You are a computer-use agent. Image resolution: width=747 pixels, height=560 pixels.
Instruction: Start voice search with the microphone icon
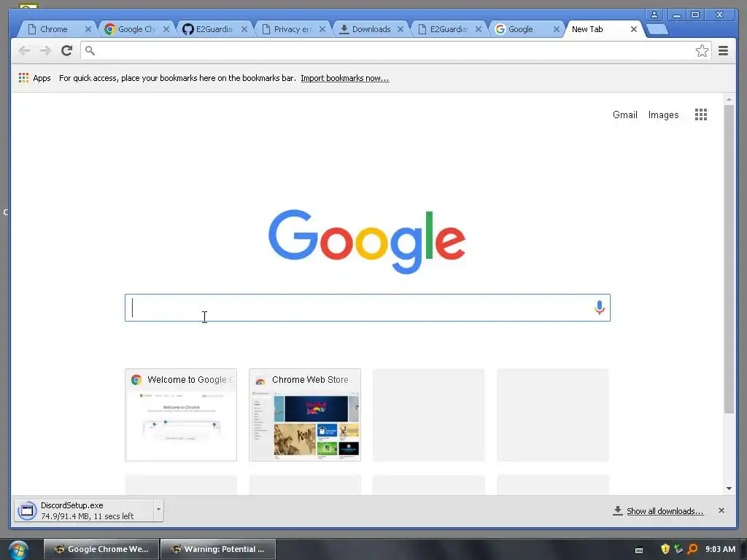(600, 308)
